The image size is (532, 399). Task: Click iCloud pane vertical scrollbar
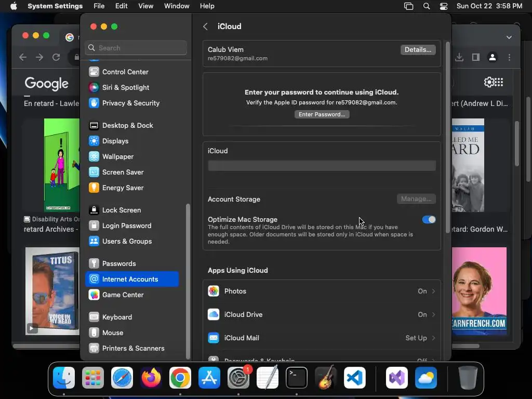click(x=447, y=137)
